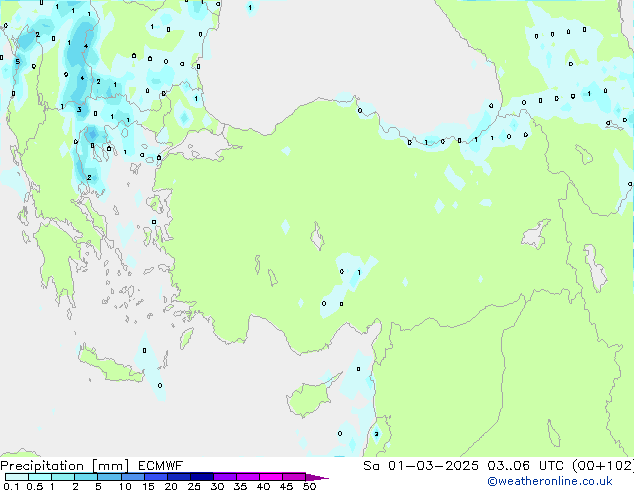This screenshot has height=490, width=634.
Task: Open the weatheronline.co.uk credit link
Action: pos(550,481)
